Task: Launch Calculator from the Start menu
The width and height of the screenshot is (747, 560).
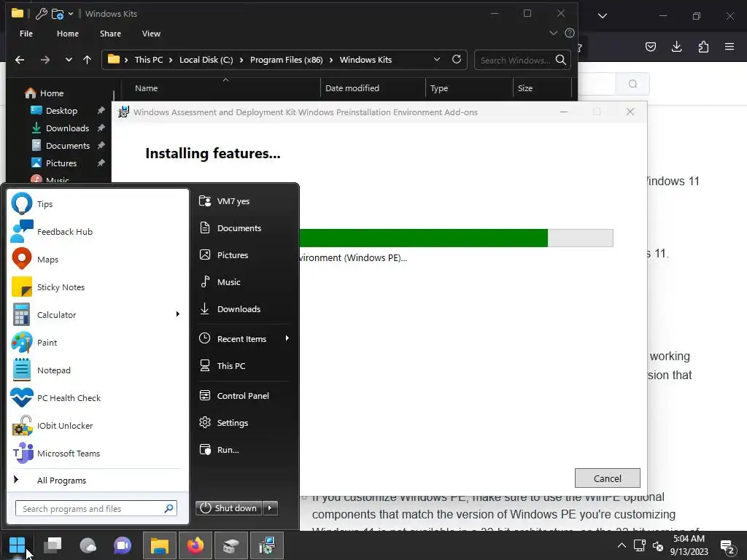Action: point(90,314)
